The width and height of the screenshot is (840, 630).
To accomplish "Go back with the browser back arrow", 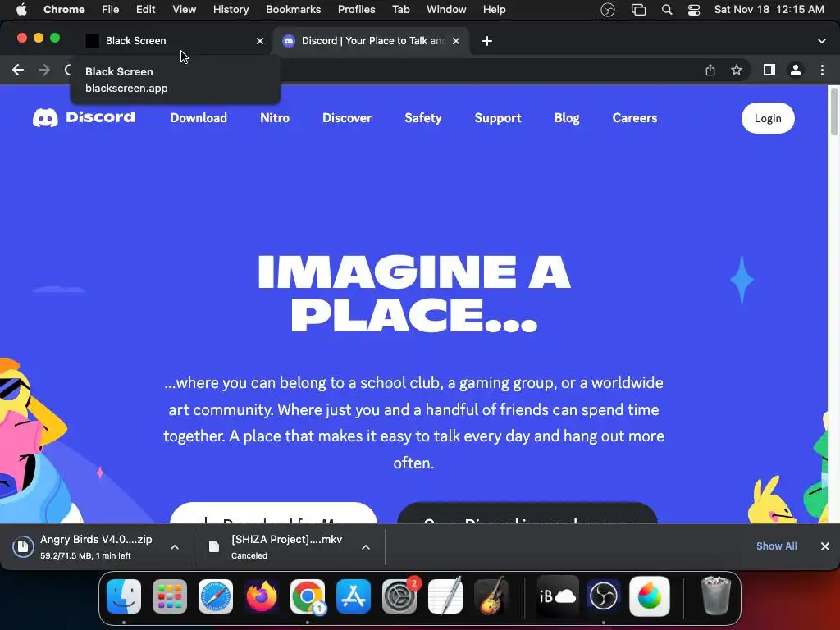I will 18,70.
